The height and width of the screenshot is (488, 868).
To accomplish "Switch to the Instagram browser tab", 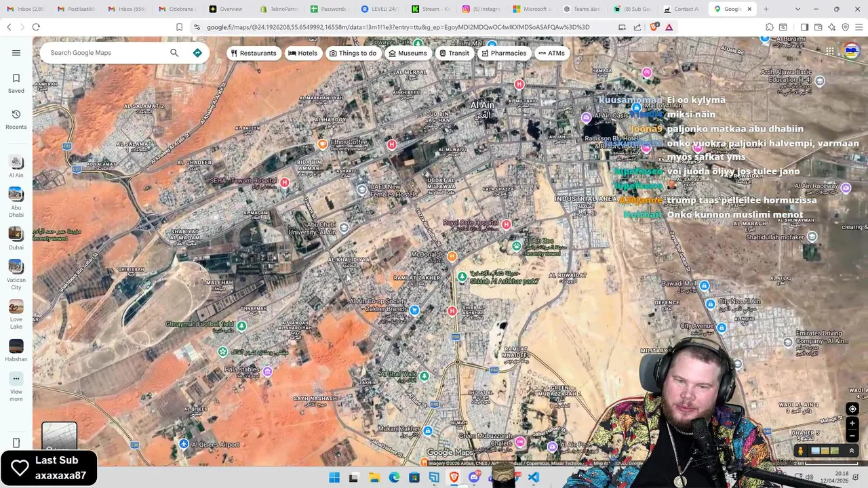I will [481, 9].
